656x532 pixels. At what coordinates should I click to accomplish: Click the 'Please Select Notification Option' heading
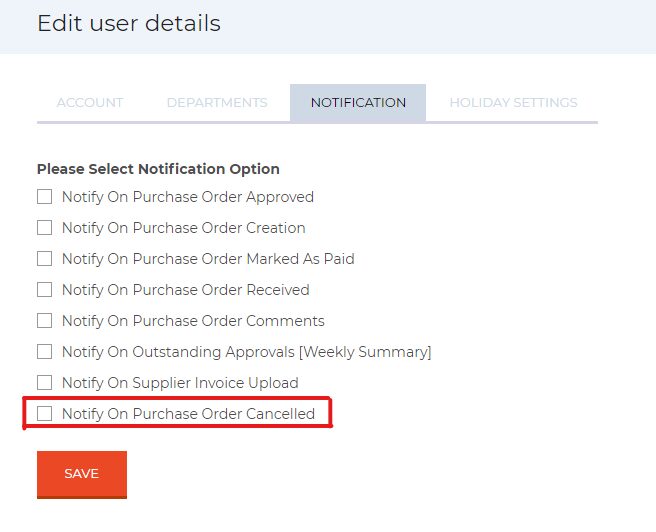[x=158, y=169]
